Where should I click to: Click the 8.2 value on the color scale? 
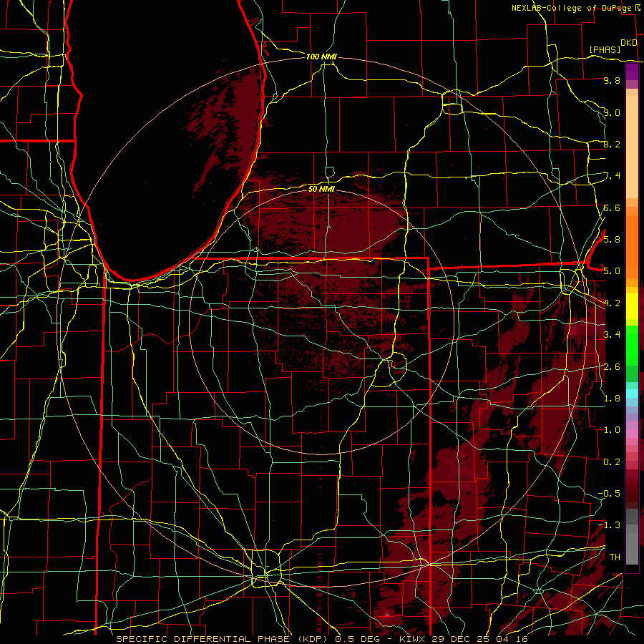(612, 144)
